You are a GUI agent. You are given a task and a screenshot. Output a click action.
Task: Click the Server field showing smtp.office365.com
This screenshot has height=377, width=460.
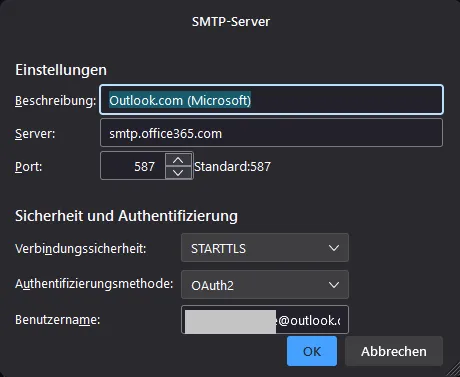pos(271,133)
